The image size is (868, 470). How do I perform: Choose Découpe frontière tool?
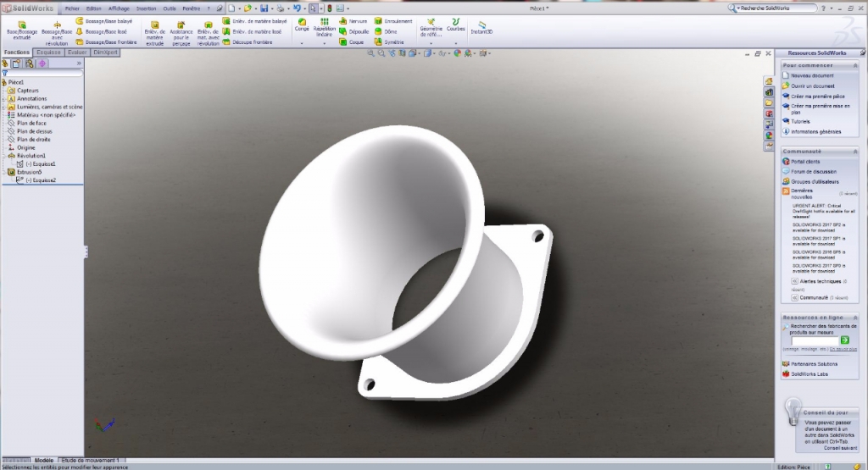click(247, 42)
